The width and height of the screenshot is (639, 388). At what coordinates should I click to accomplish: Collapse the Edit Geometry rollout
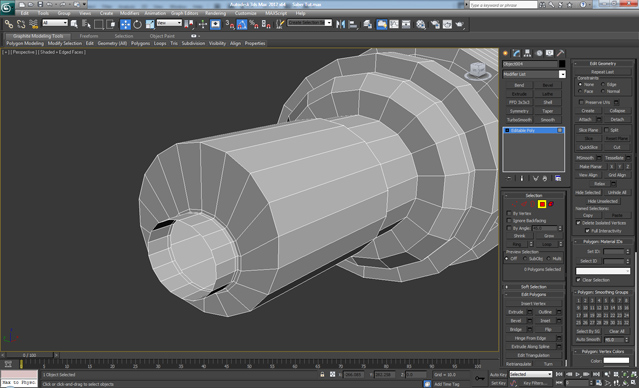tap(603, 63)
